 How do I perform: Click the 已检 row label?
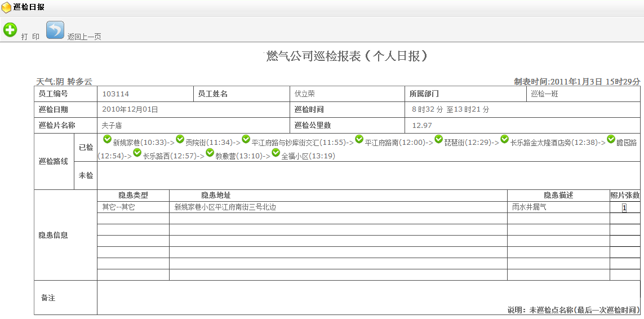pyautogui.click(x=86, y=148)
